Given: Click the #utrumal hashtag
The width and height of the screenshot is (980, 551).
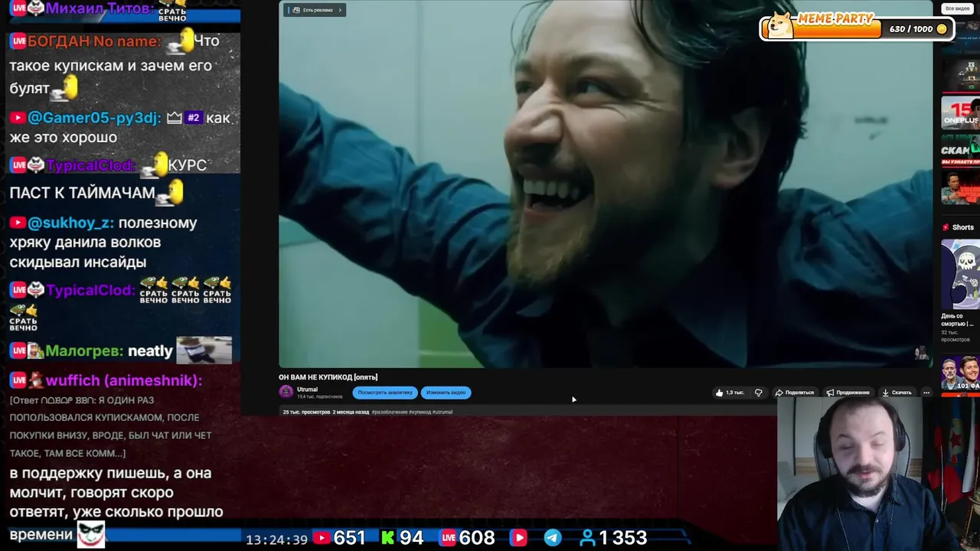Looking at the screenshot, I should click(442, 412).
